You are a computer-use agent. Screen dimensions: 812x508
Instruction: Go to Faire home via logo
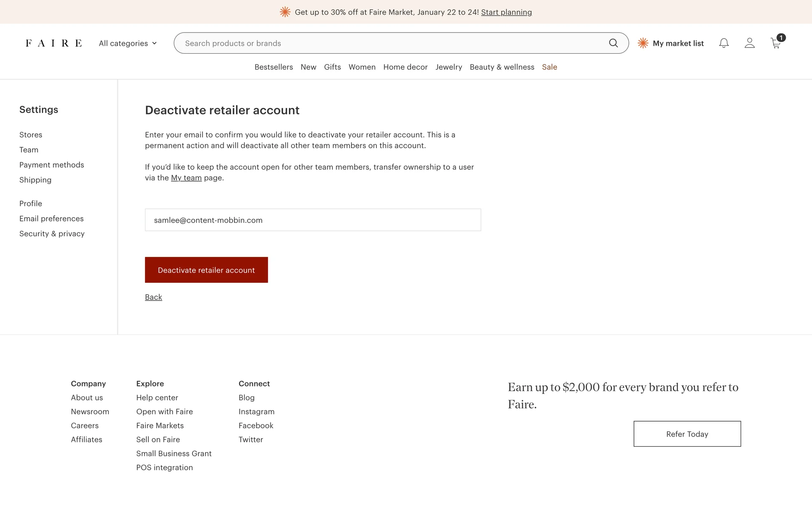pos(54,43)
